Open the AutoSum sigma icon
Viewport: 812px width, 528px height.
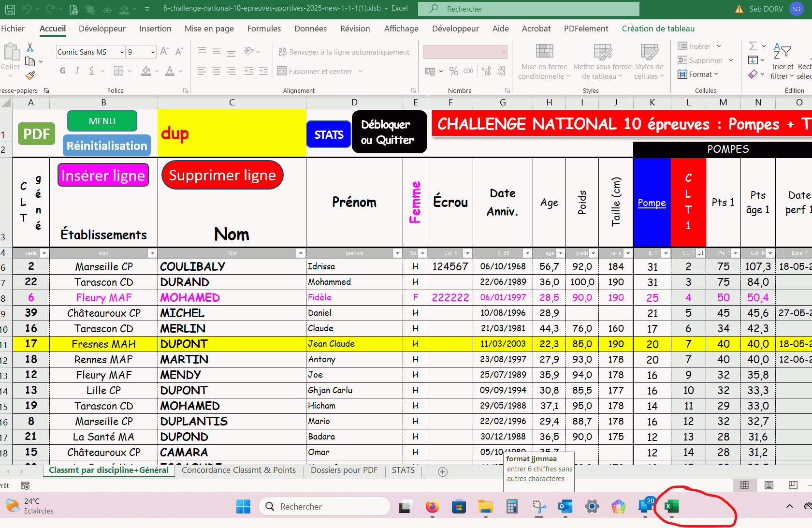pyautogui.click(x=753, y=46)
